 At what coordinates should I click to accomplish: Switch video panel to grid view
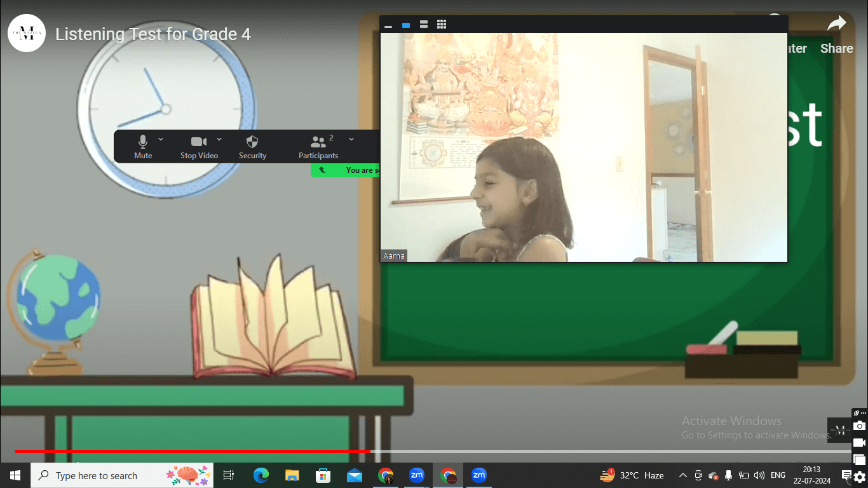tap(442, 25)
